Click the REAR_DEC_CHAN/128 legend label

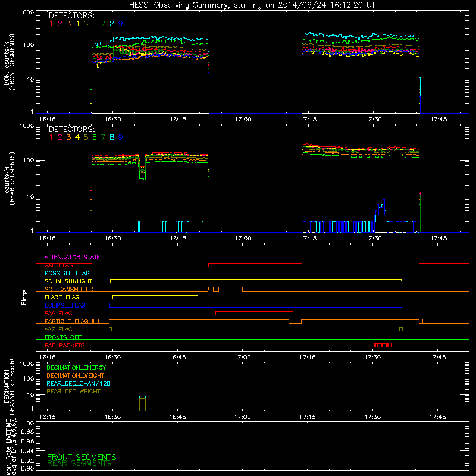(79, 384)
